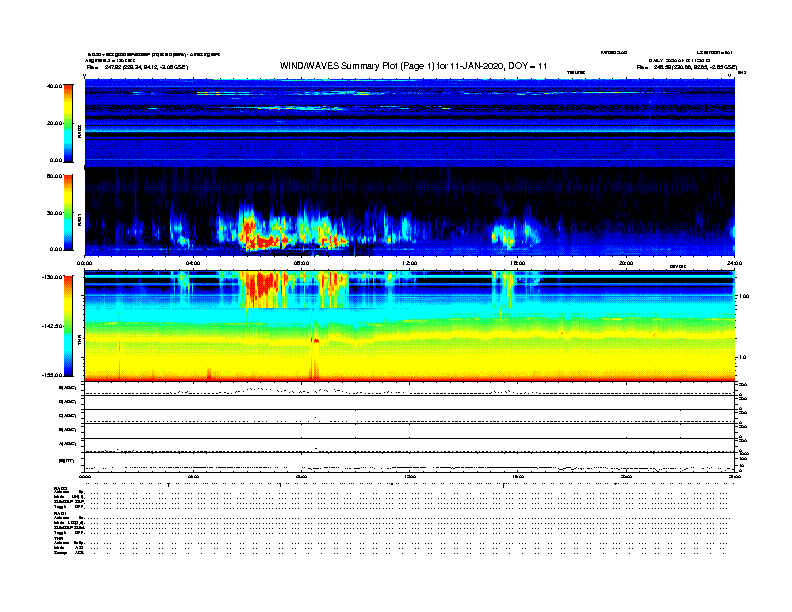Click the 10 label on TNR right axis
This screenshot has height=612, width=792.
pyautogui.click(x=742, y=358)
